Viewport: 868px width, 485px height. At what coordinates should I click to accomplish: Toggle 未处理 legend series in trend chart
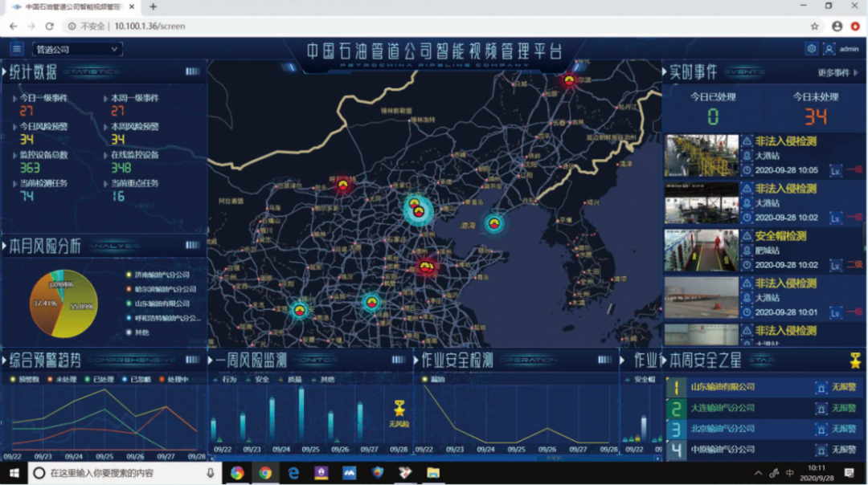coord(60,379)
